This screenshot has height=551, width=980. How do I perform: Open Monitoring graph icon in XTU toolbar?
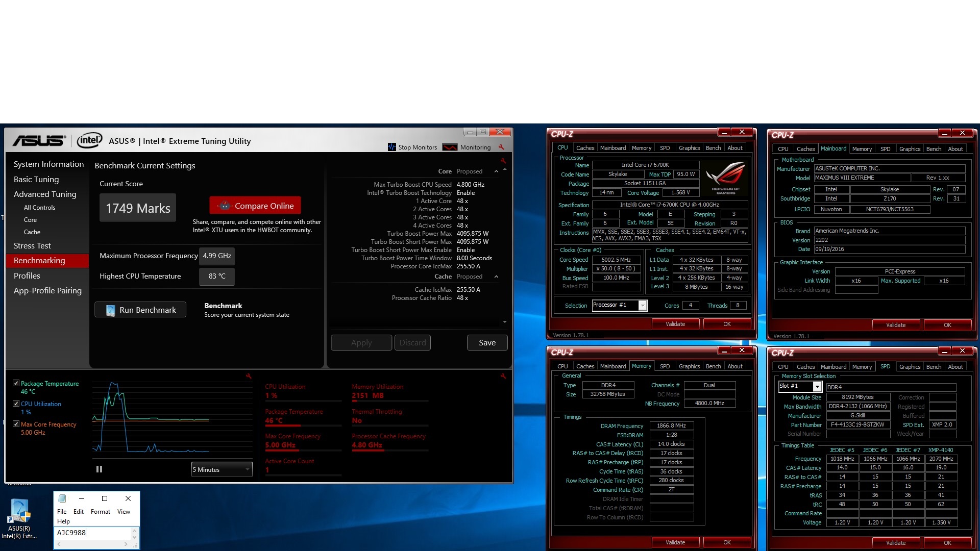tap(450, 147)
